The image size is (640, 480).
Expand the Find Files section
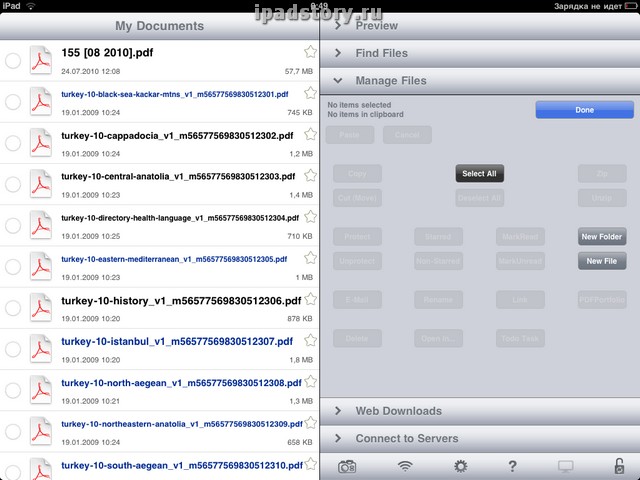coord(480,53)
